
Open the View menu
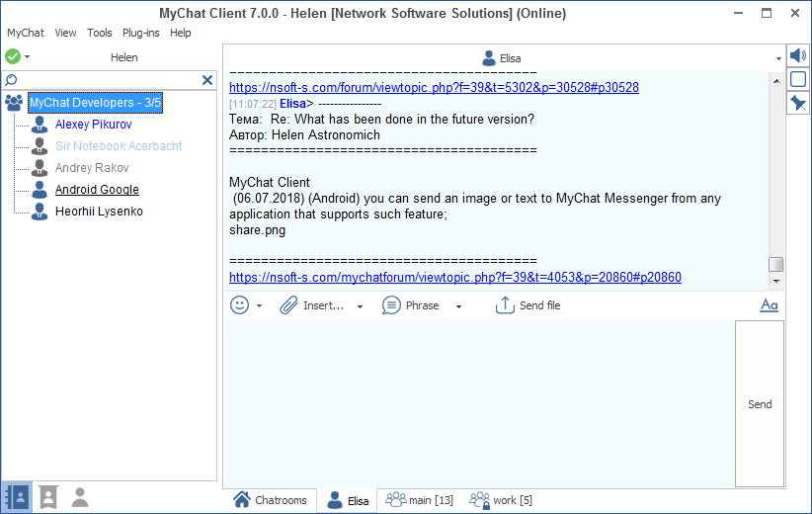(x=65, y=33)
